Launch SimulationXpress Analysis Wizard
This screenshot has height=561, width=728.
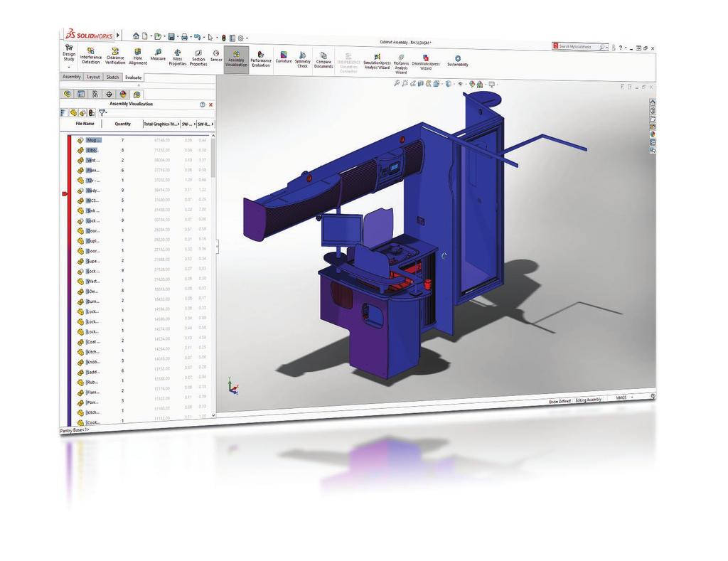377,62
